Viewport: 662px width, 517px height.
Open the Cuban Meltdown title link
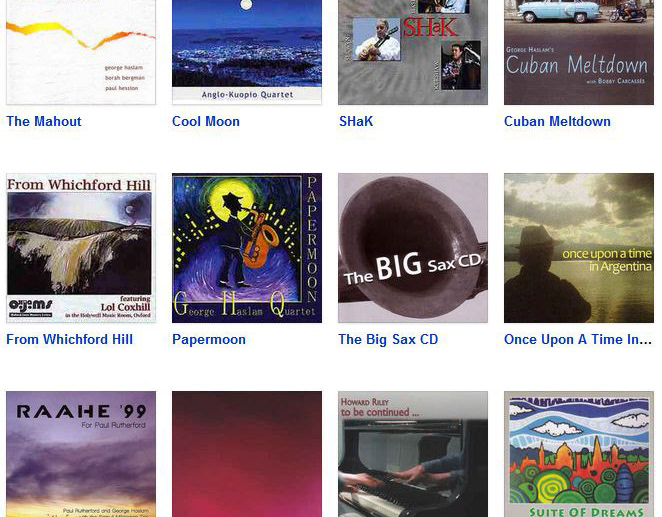557,122
